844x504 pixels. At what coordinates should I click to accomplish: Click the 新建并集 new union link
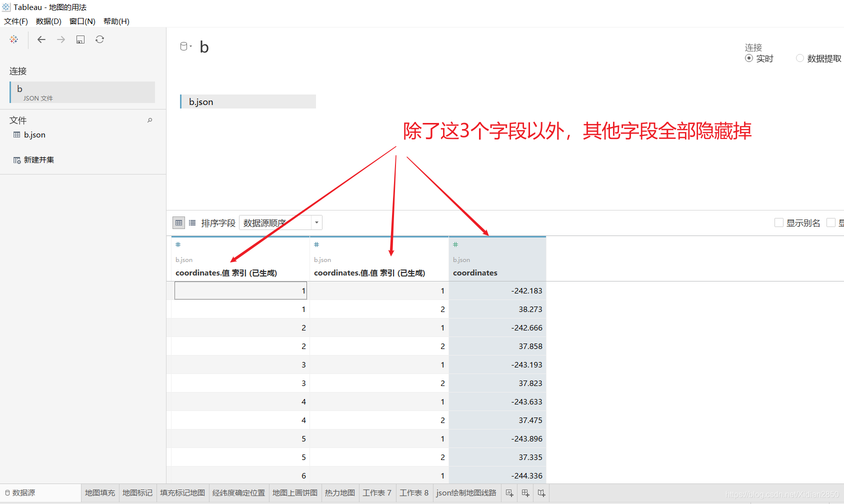[x=39, y=160]
